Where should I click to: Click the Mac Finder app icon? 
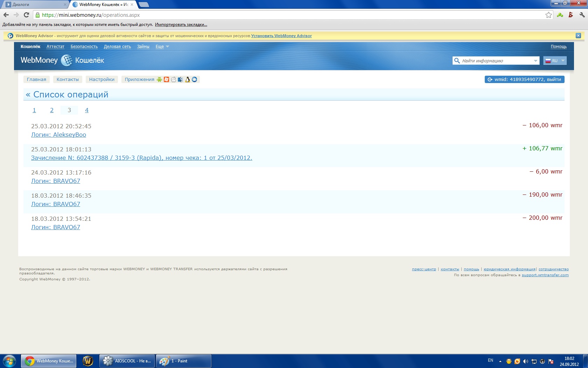pyautogui.click(x=180, y=80)
